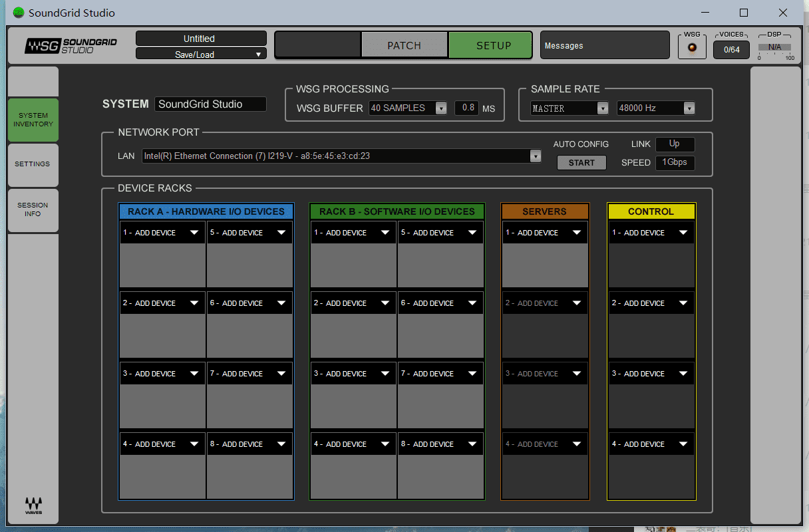This screenshot has height=532, width=809.
Task: Click the WSG status LED indicator
Action: pyautogui.click(x=692, y=49)
